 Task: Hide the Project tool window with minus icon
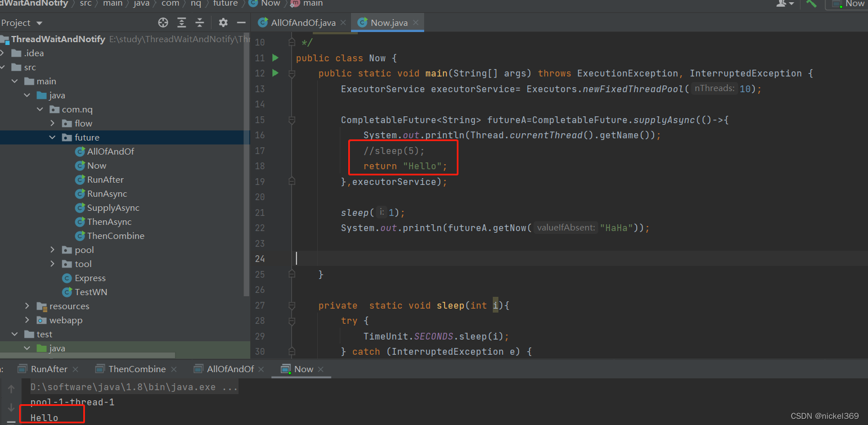click(x=241, y=22)
